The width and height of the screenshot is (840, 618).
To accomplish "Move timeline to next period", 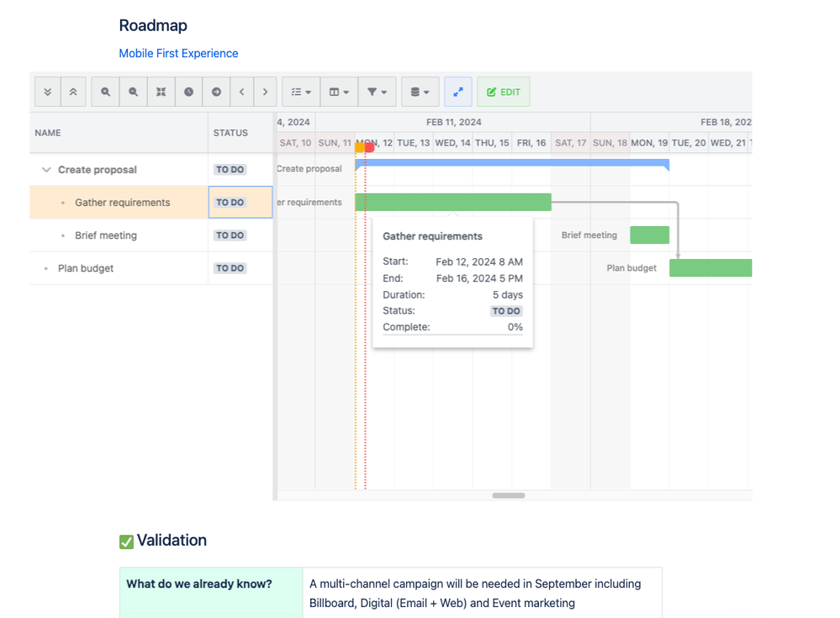I will tap(265, 92).
